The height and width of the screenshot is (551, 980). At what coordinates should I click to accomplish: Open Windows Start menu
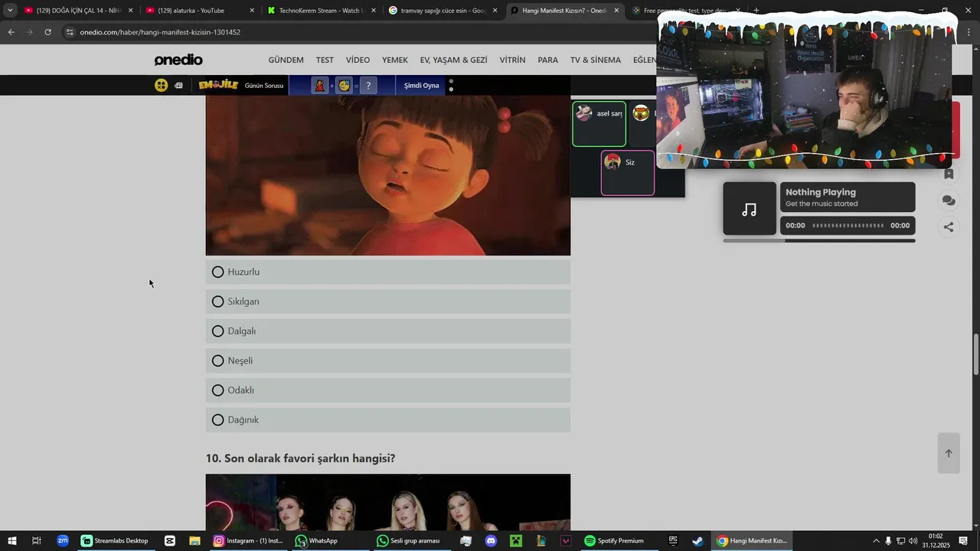point(11,541)
